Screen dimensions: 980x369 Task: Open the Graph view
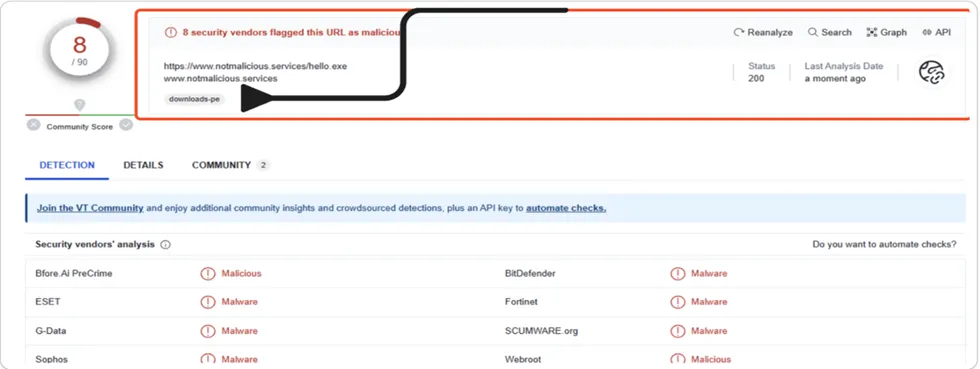point(886,33)
